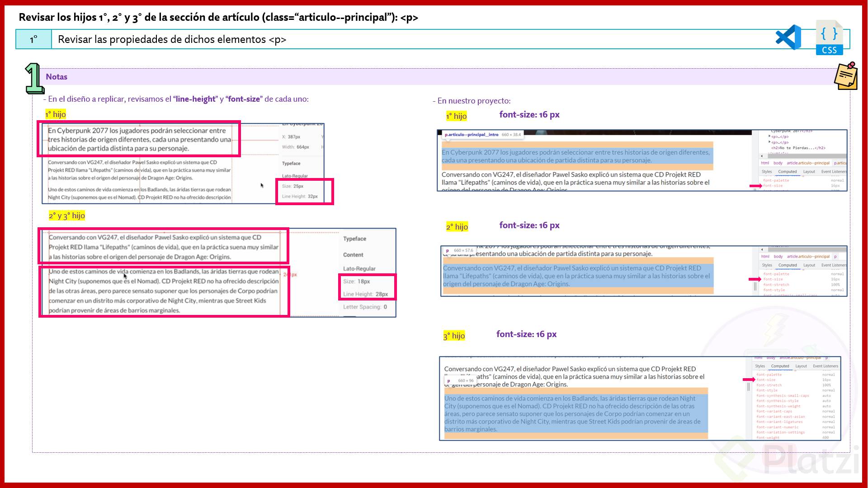Screen dimensions: 868x488
Task: Open Event Listeners tab in 3° hijo DevTools
Action: pyautogui.click(x=825, y=366)
